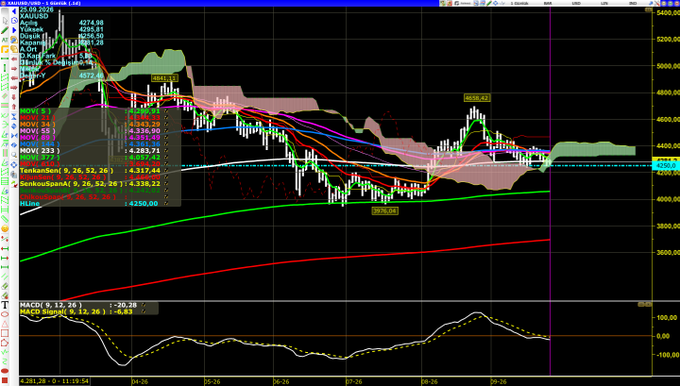Click the XAUUSD symbol name label
The width and height of the screenshot is (680, 386).
34,16
